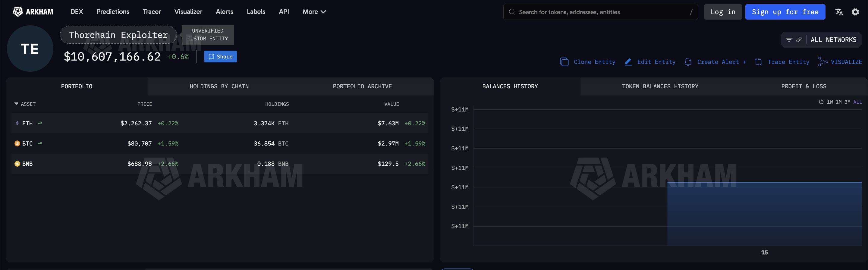Click the VISUALIZE link

(846, 62)
